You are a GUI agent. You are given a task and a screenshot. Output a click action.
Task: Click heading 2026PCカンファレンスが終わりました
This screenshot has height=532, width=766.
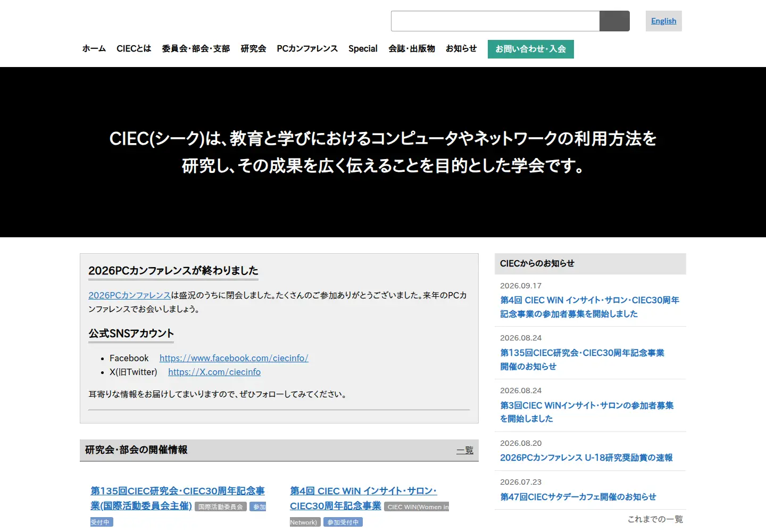pyautogui.click(x=173, y=270)
